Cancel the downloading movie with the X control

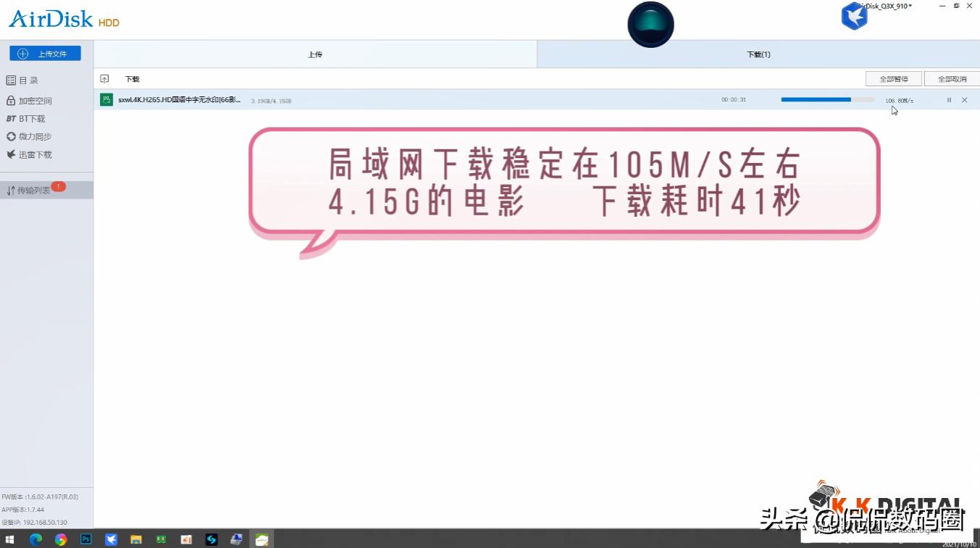click(964, 100)
